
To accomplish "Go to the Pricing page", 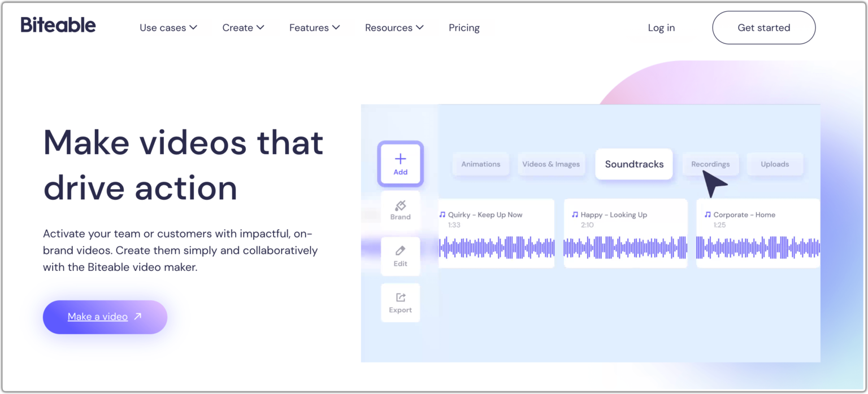I will pyautogui.click(x=464, y=28).
